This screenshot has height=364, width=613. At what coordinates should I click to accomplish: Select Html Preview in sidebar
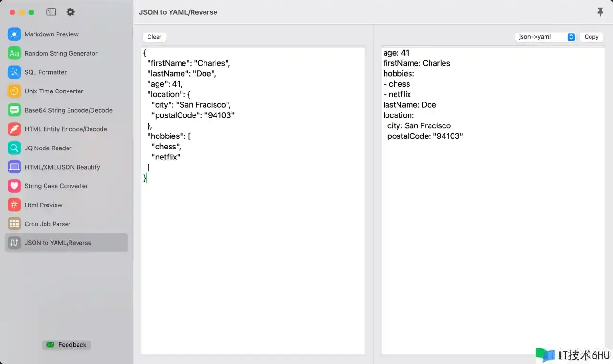[67, 205]
